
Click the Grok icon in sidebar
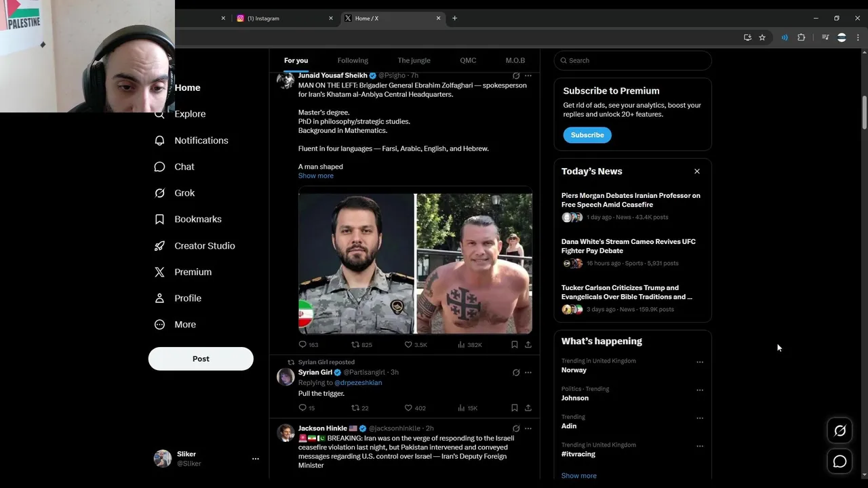pyautogui.click(x=159, y=193)
